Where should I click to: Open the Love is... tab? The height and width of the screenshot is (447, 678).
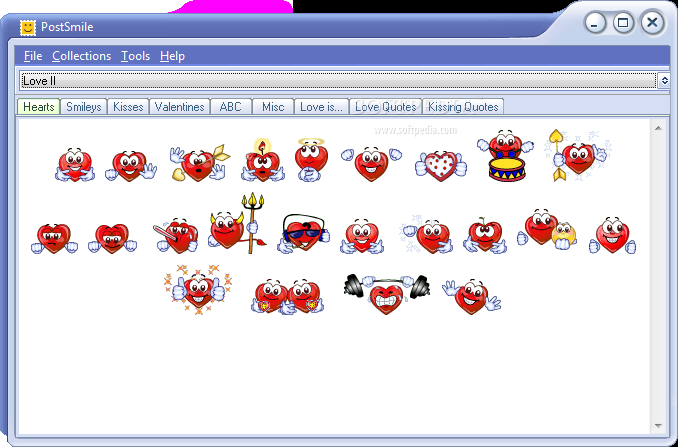point(321,107)
